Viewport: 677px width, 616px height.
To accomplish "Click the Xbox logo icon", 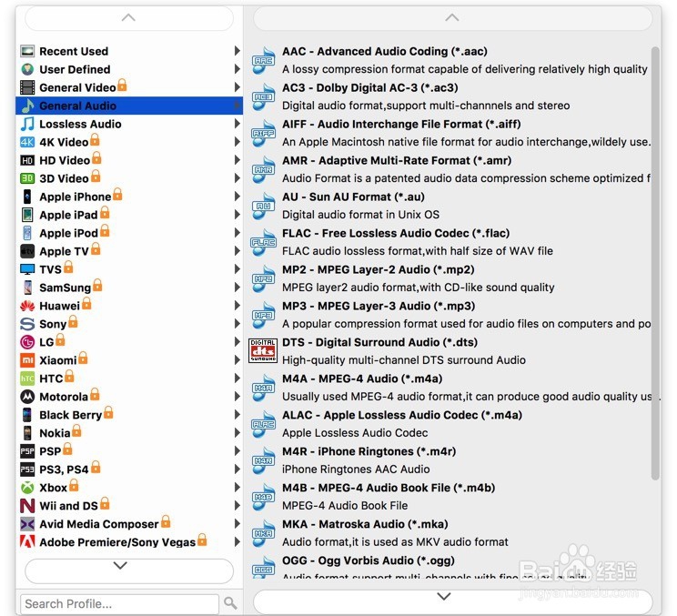I will pyautogui.click(x=27, y=488).
